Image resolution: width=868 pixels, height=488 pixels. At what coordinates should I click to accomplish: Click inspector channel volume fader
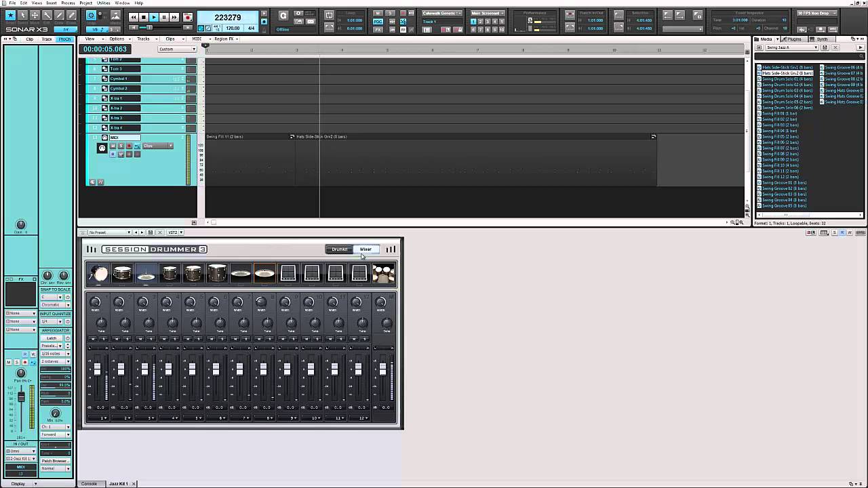(x=21, y=397)
